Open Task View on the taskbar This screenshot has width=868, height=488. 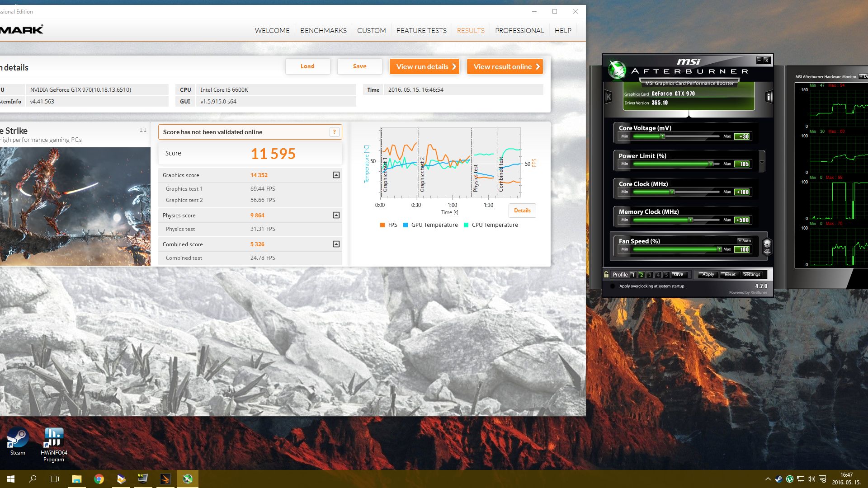pyautogui.click(x=54, y=479)
